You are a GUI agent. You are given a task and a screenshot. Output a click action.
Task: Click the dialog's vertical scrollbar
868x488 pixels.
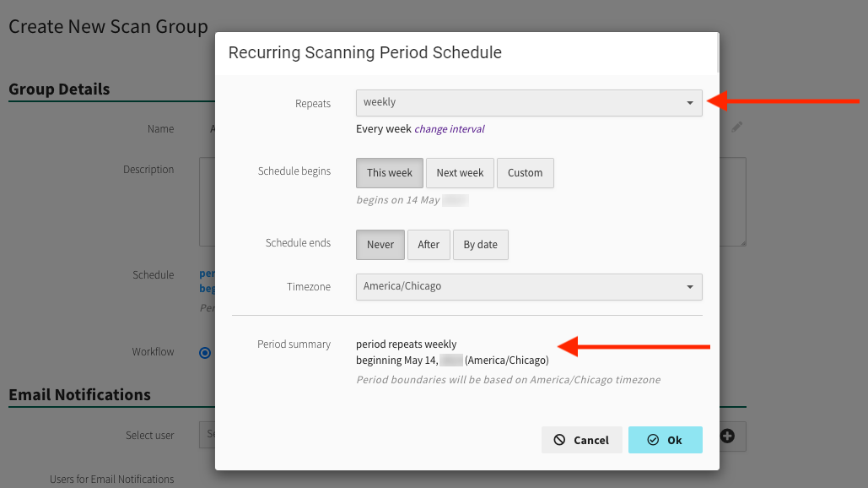(717, 52)
